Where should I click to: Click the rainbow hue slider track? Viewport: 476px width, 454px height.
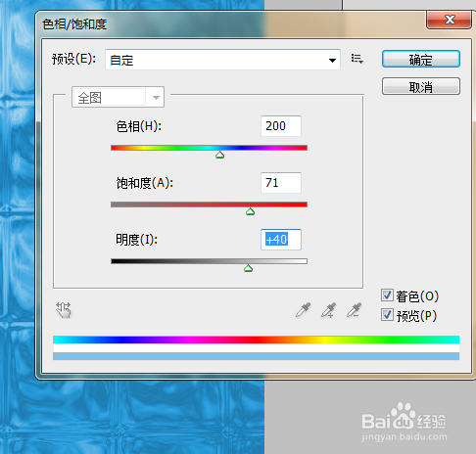click(209, 148)
